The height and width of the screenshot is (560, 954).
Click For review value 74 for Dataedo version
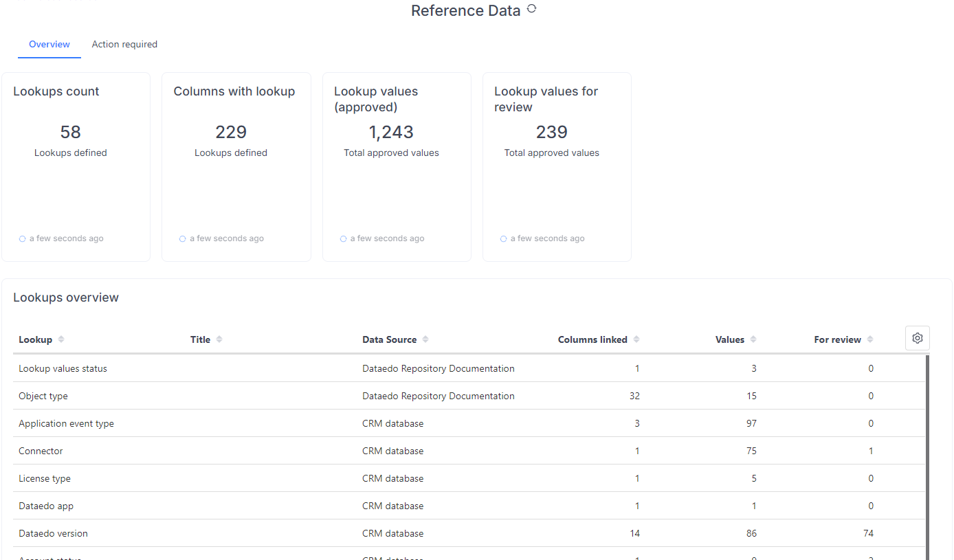click(x=868, y=533)
